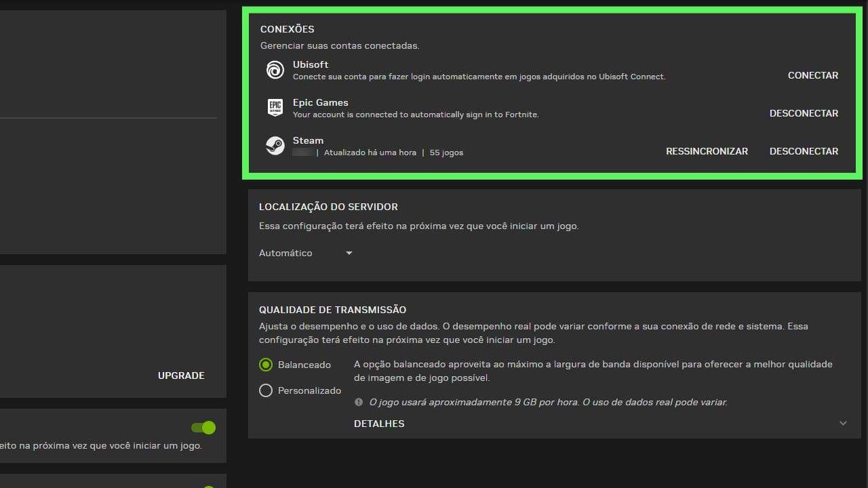Click the hidden Steam username

coord(303,152)
